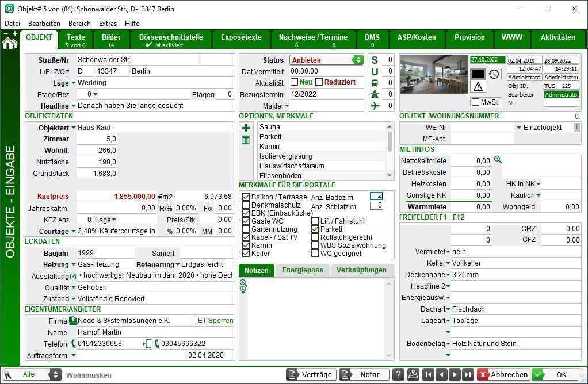
Task: Switch to the Exposétexte tab
Action: [241, 37]
